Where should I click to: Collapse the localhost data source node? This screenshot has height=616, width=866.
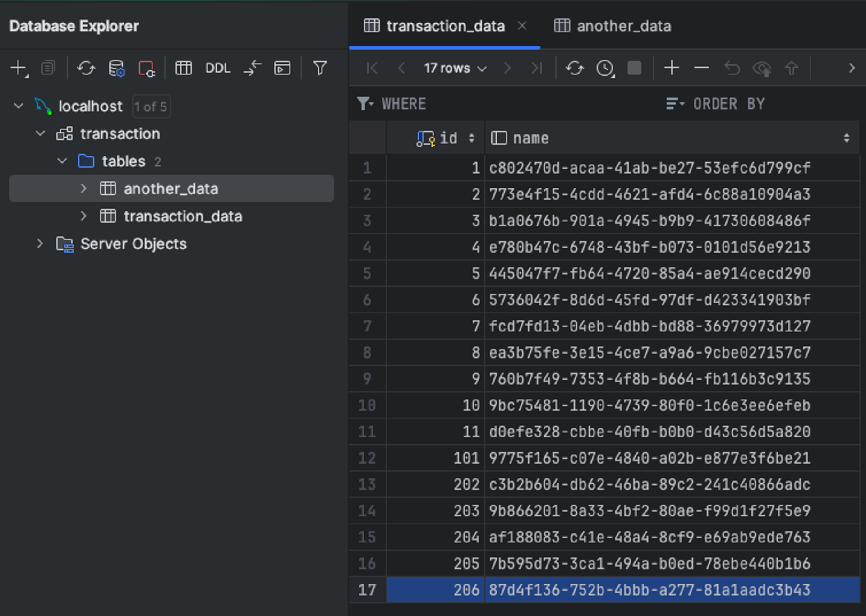pyautogui.click(x=18, y=106)
